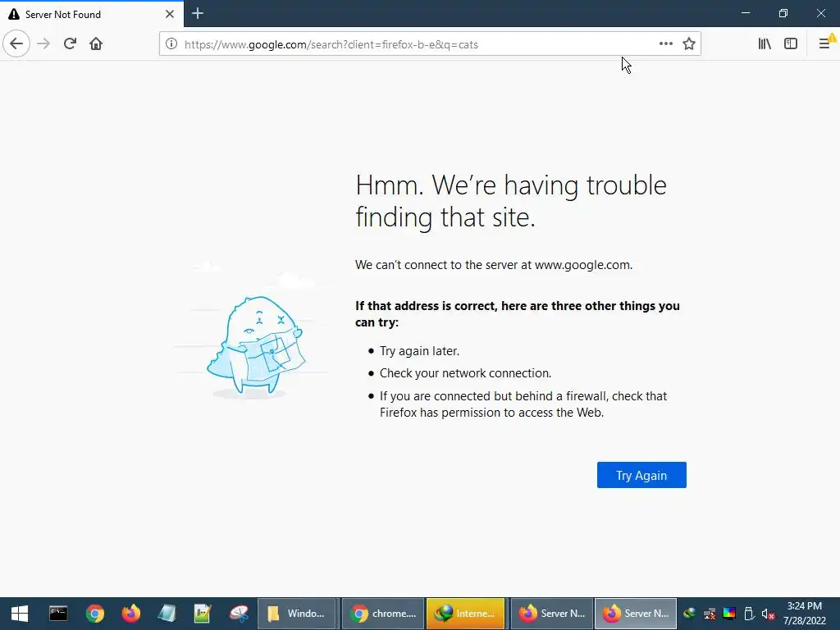
Task: Launch pinned Chrome icon on taskbar
Action: pos(95,614)
